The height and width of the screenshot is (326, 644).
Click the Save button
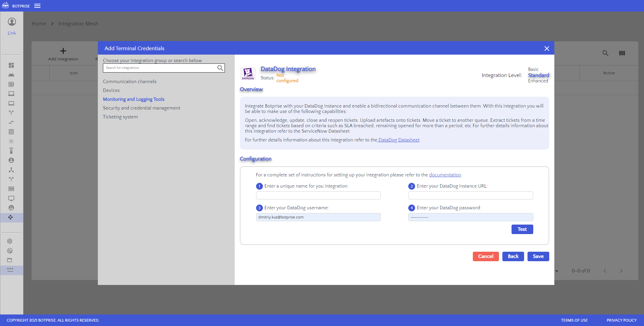[538, 256]
